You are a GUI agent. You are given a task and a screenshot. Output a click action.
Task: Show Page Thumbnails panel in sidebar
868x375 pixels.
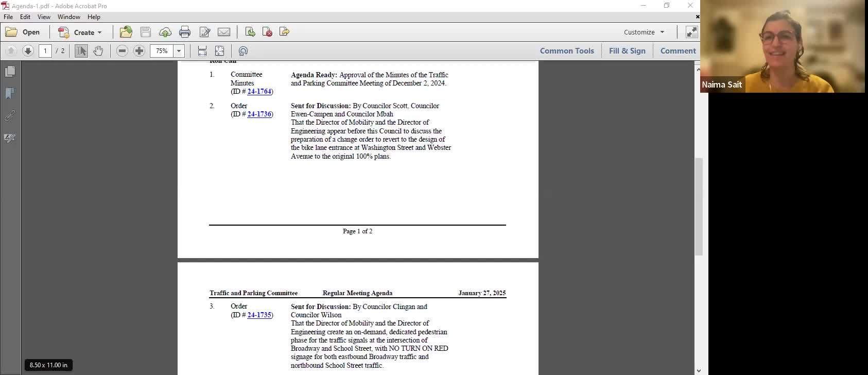pos(10,71)
